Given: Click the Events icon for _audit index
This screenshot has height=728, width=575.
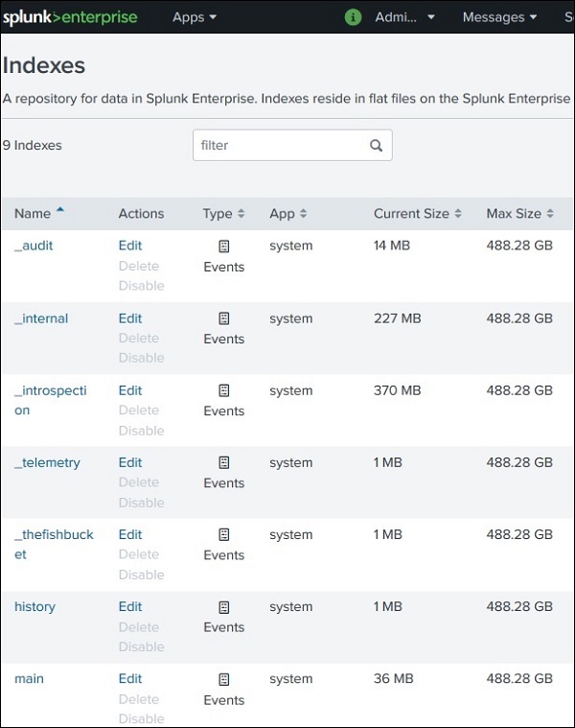Looking at the screenshot, I should [224, 247].
